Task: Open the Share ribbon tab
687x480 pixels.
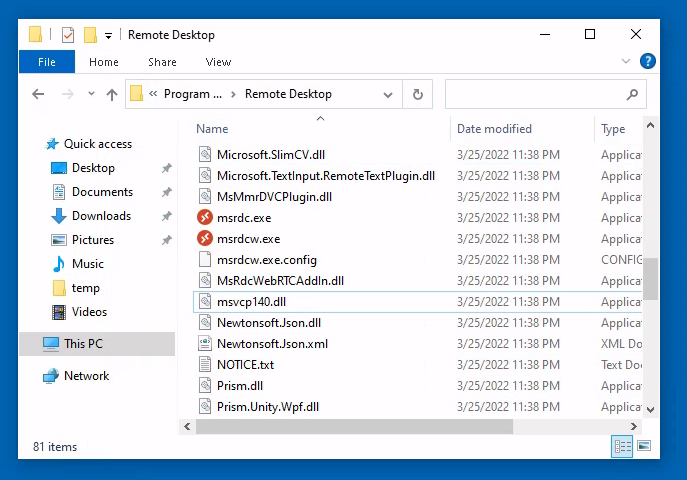Action: 162,62
